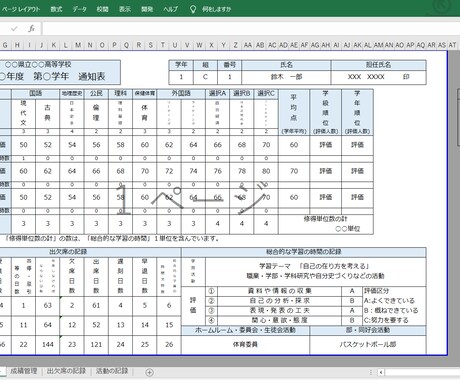Select the ホームルーム・委員会・生徒会活動 header
The width and height of the screenshot is (460, 380).
(245, 330)
